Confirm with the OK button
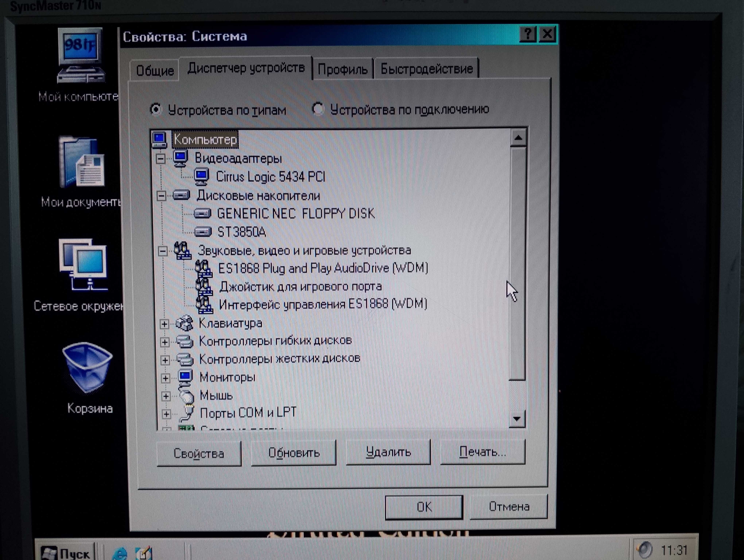 [424, 507]
